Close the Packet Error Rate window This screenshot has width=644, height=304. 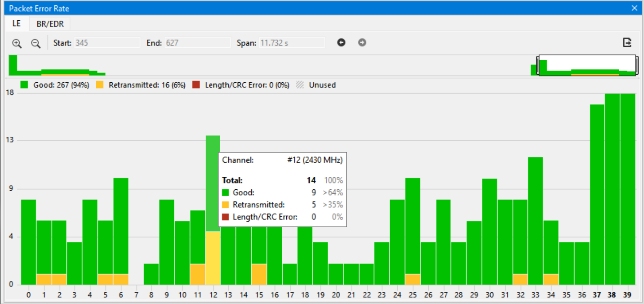point(635,8)
